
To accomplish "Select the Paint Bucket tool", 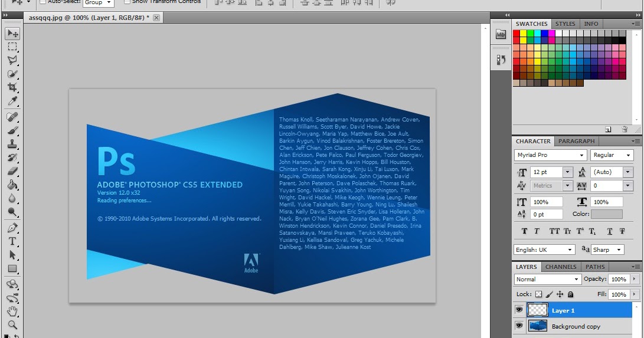I will 12,185.
